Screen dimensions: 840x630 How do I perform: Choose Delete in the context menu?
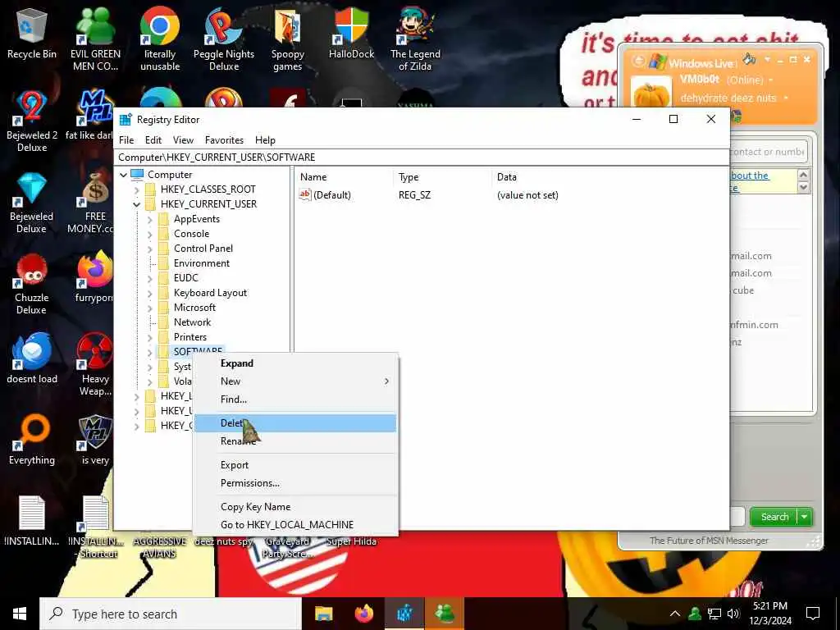tap(295, 423)
